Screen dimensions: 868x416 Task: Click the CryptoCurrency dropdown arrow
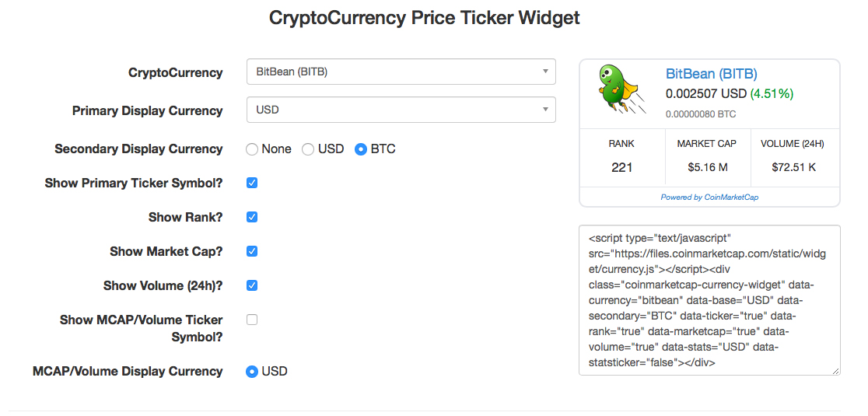[x=546, y=72]
